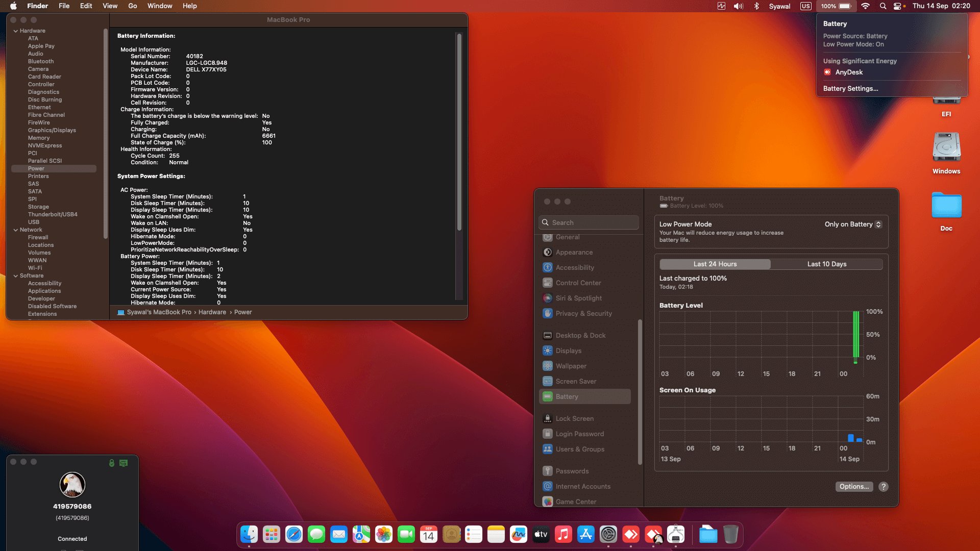Select Lock Screen in the settings sidebar

point(574,418)
